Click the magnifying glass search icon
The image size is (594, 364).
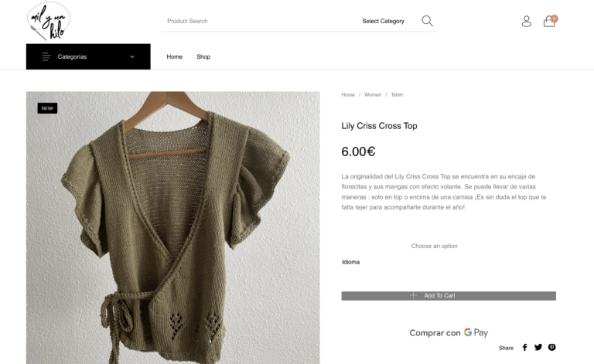tap(427, 21)
